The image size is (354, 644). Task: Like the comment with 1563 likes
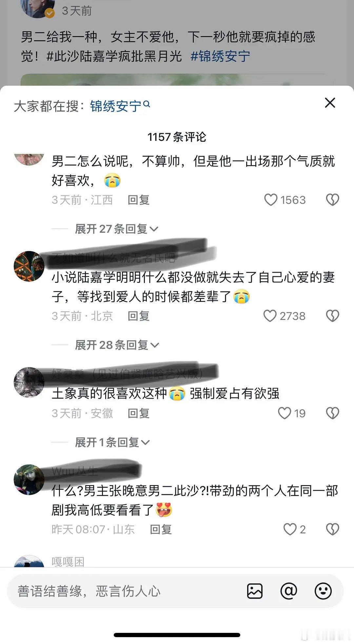tap(271, 200)
